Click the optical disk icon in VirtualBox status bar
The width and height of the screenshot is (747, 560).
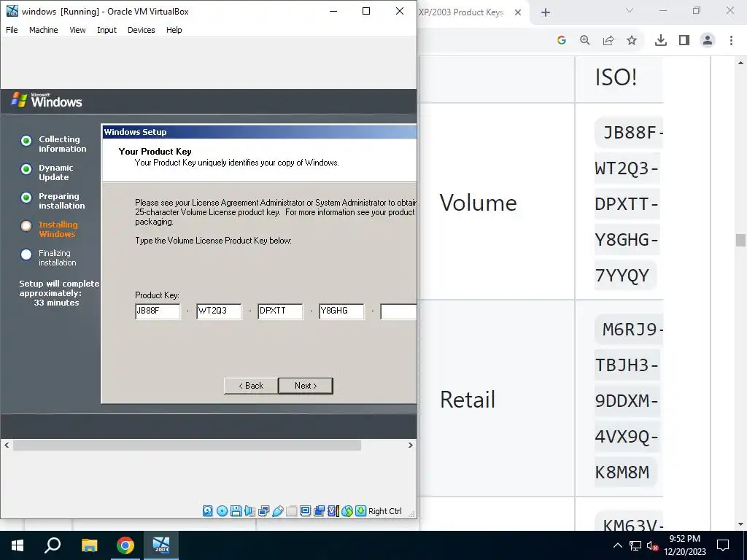pyautogui.click(x=222, y=511)
